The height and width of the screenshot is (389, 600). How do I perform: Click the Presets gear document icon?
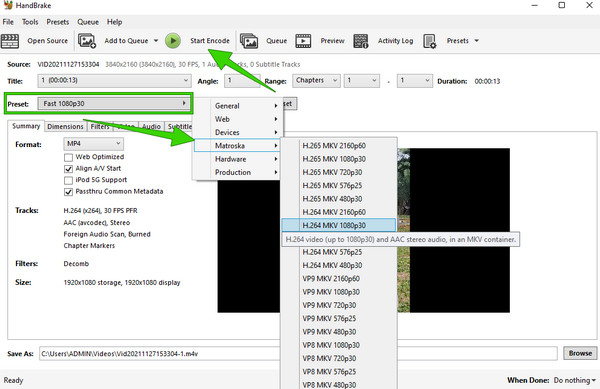[430, 41]
